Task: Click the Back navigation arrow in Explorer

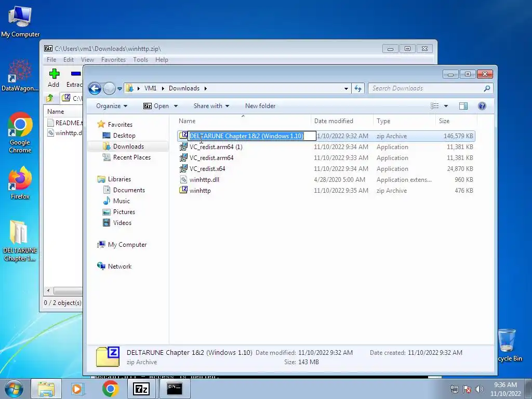Action: pos(95,88)
